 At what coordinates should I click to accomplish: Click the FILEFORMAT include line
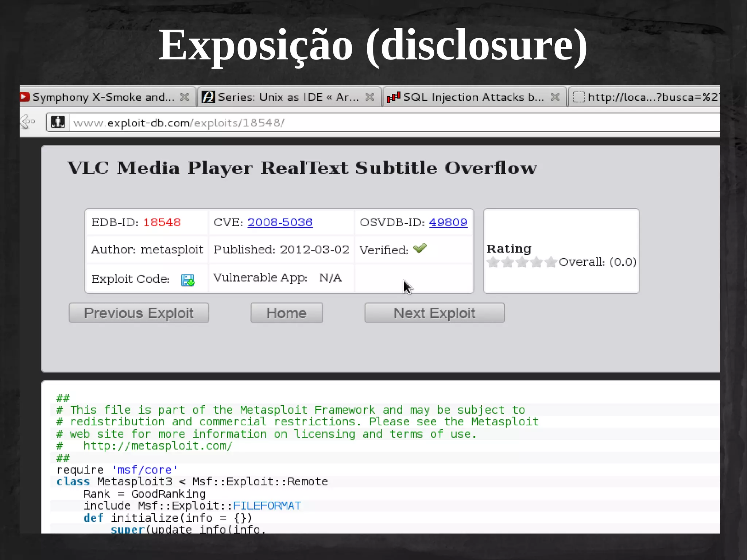click(x=192, y=506)
